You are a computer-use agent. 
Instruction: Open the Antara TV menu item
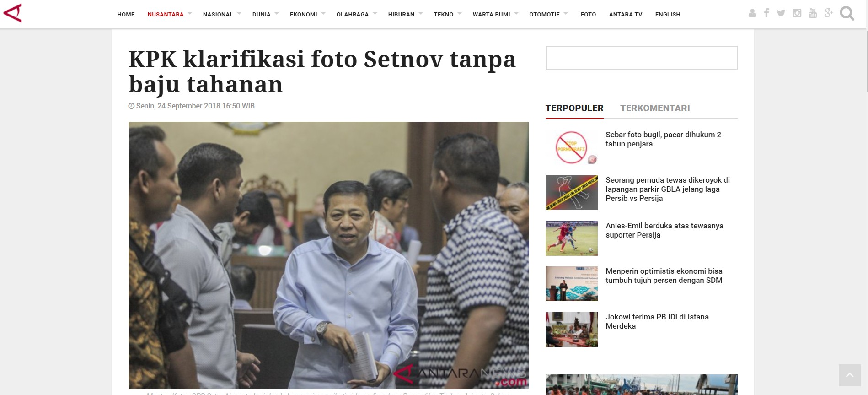coord(626,15)
